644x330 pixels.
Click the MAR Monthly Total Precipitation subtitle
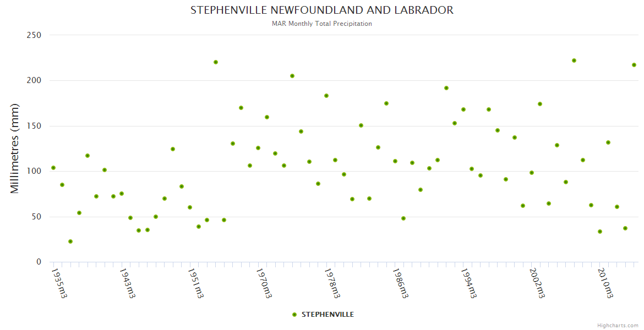(322, 24)
